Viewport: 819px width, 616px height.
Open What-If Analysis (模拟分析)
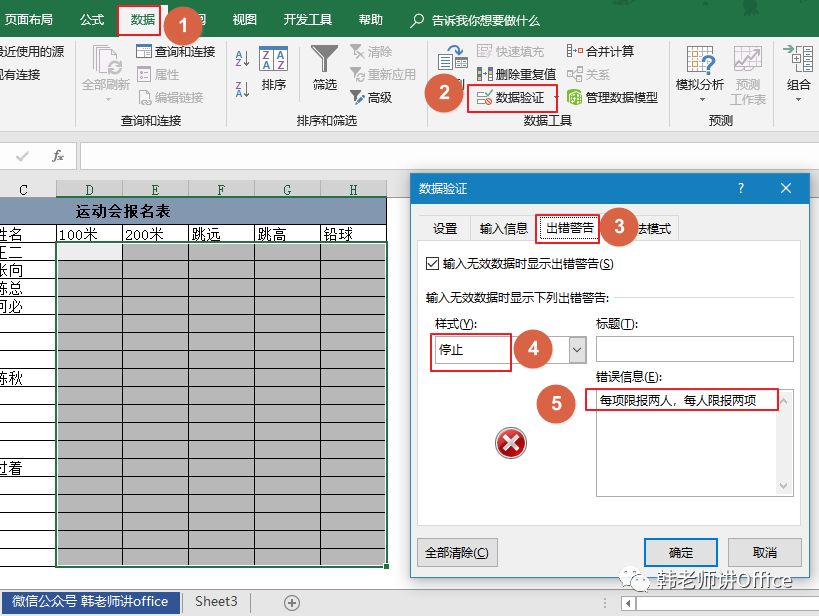700,70
